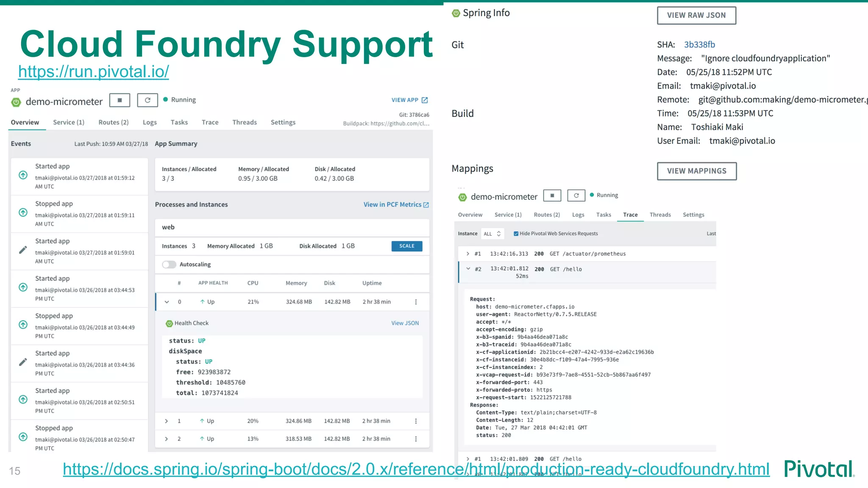Click the Last Push timestamp text
868x488 pixels.
pos(111,144)
